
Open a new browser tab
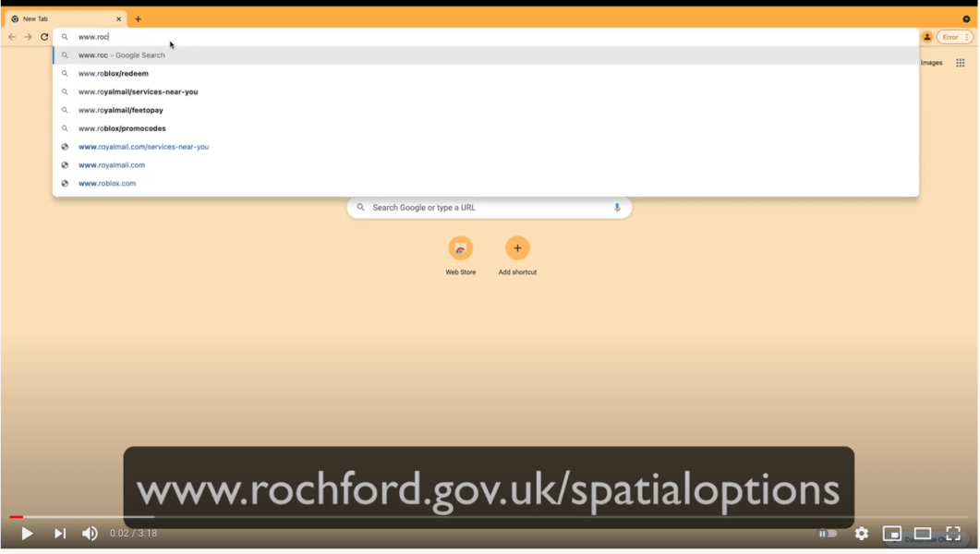[139, 18]
